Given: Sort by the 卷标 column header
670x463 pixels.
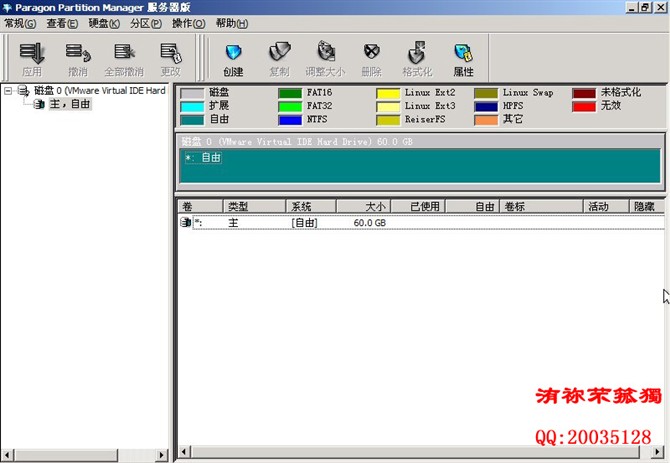Looking at the screenshot, I should click(542, 207).
